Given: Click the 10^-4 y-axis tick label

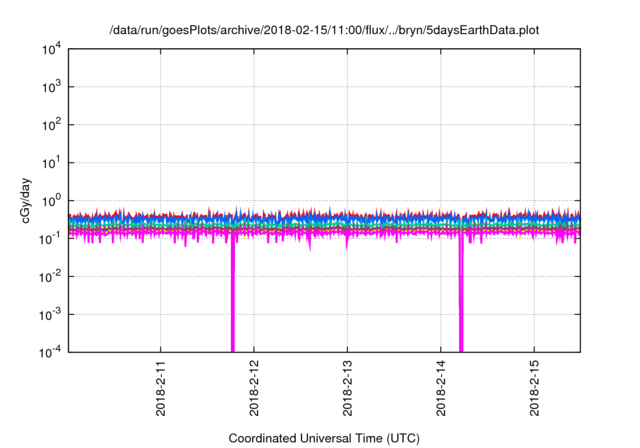Looking at the screenshot, I should [x=50, y=352].
